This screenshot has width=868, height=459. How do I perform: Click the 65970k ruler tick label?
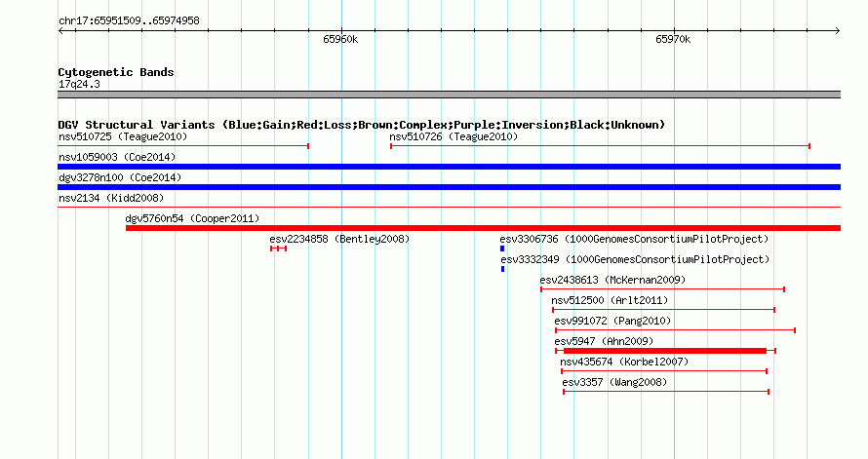click(x=673, y=39)
